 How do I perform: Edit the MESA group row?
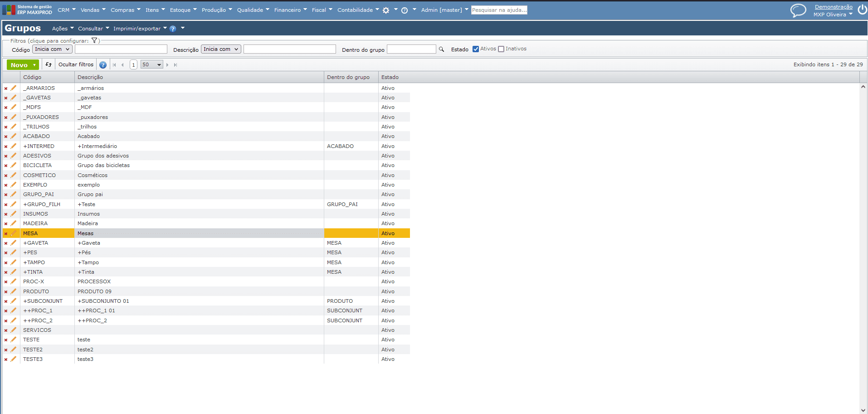[x=14, y=233]
